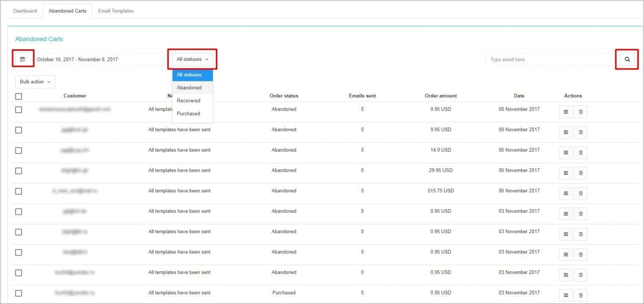The image size is (644, 304).
Task: Click the Abandoned Carts section heading
Action: point(39,39)
